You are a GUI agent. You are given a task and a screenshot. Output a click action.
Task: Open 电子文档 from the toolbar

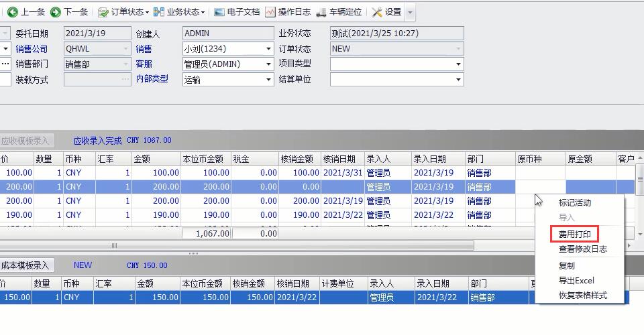237,12
